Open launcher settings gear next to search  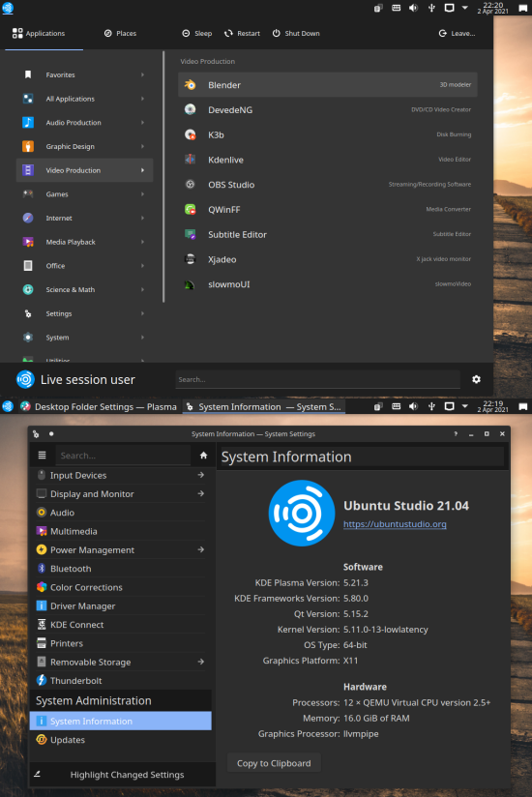(476, 379)
